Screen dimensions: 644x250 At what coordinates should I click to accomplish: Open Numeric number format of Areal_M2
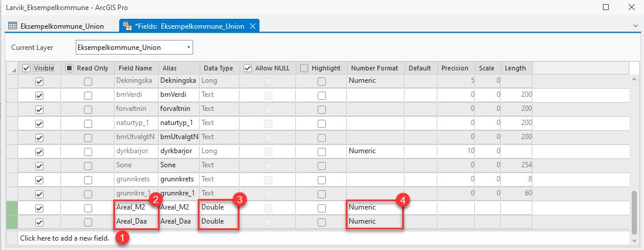(375, 207)
